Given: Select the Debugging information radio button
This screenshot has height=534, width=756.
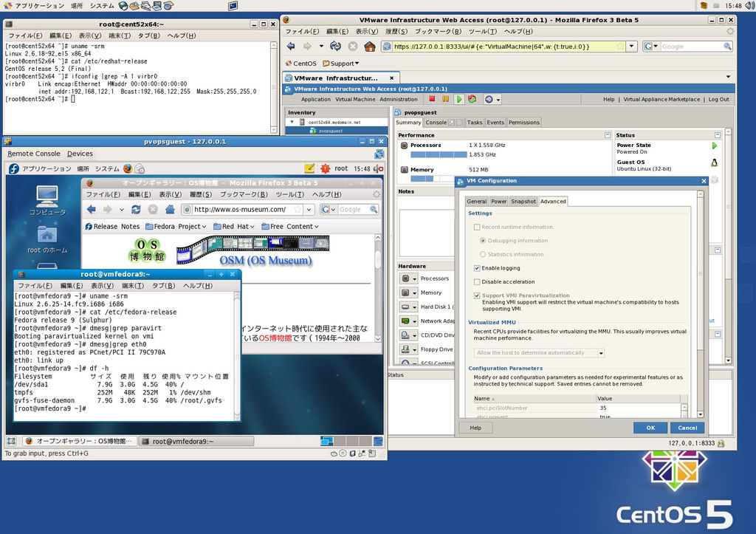Looking at the screenshot, I should pyautogui.click(x=483, y=240).
